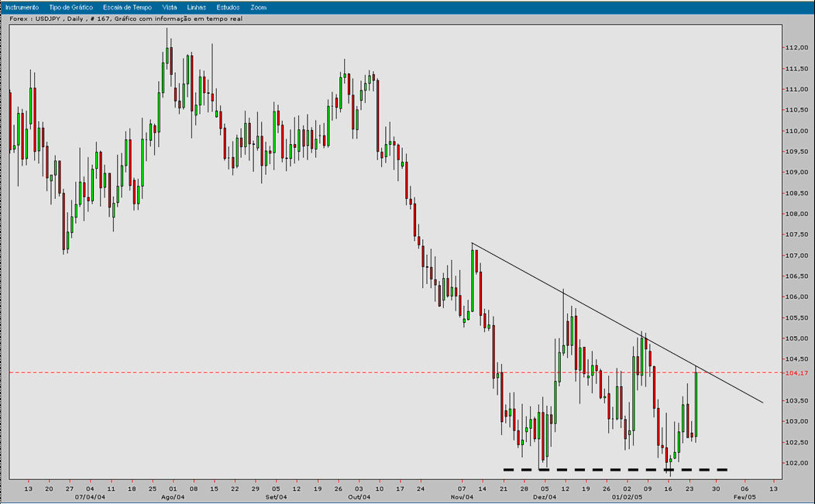Open the Escala de Tempo menu
The height and width of the screenshot is (504, 815).
(129, 5)
